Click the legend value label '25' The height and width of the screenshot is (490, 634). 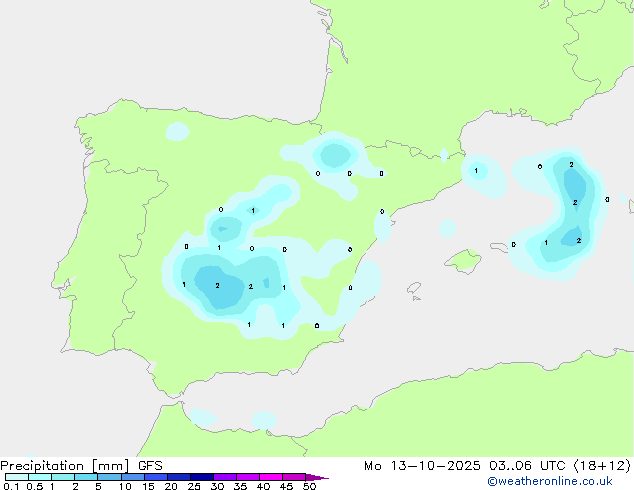194,486
